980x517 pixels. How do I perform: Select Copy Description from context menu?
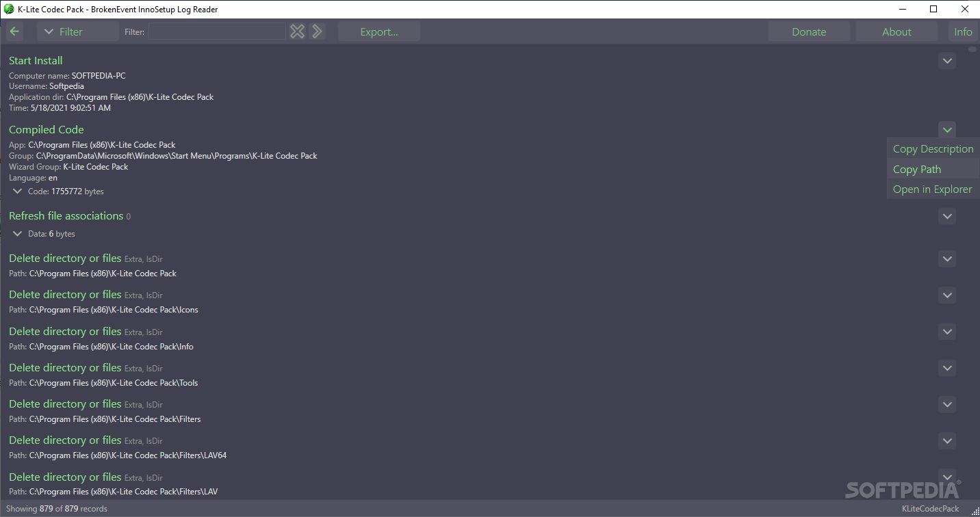(933, 149)
